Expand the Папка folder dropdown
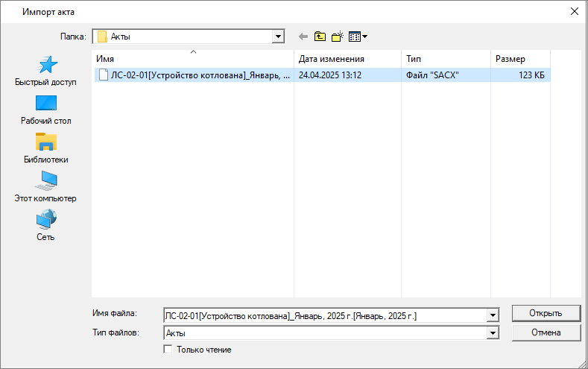The image size is (588, 369). click(x=279, y=36)
